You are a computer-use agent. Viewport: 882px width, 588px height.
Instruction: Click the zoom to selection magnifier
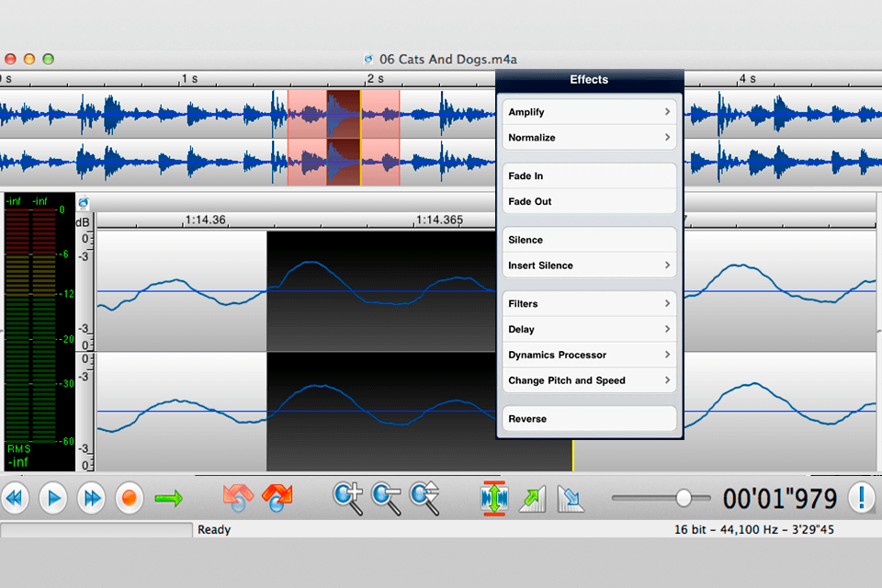click(424, 497)
